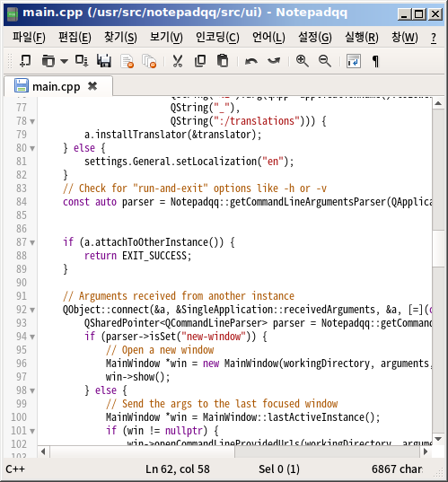This screenshot has height=482, width=448.
Task: Click the Redo arrow icon
Action: 274,61
